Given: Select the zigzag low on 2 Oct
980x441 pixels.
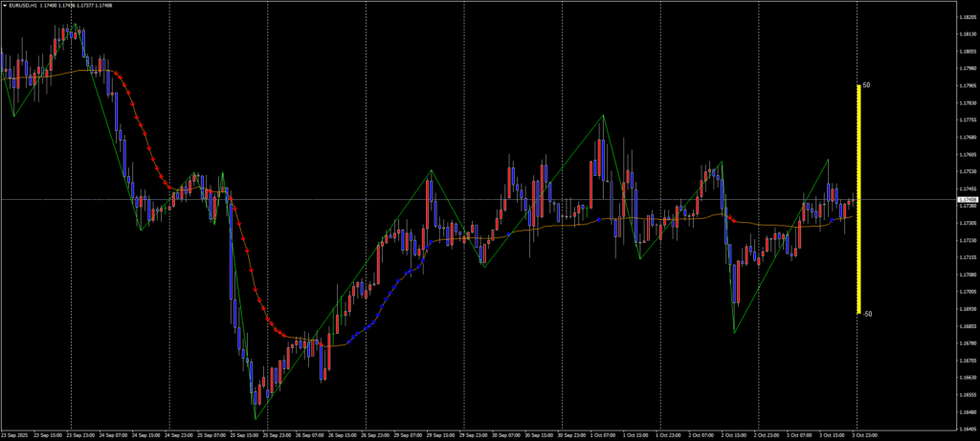Looking at the screenshot, I should [x=734, y=332].
